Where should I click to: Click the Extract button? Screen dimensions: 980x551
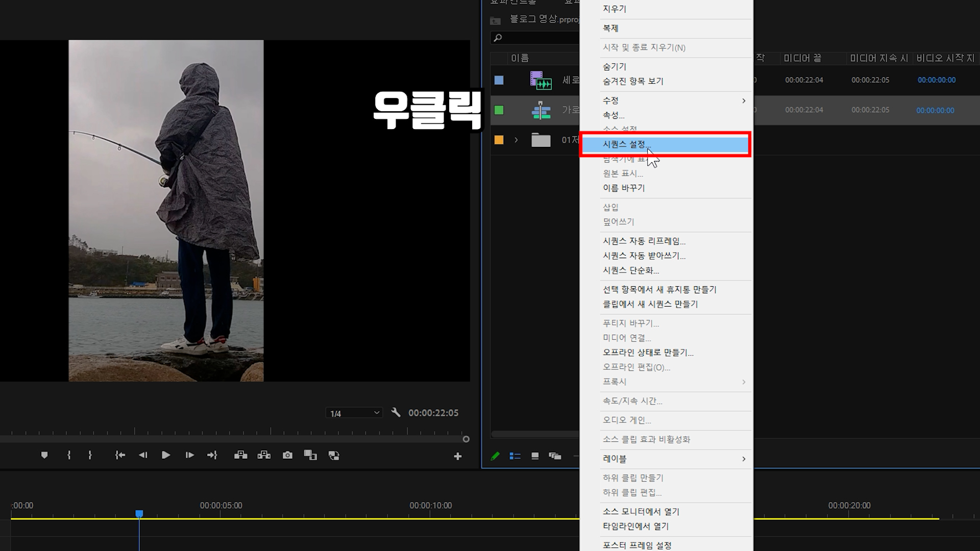[x=264, y=455]
